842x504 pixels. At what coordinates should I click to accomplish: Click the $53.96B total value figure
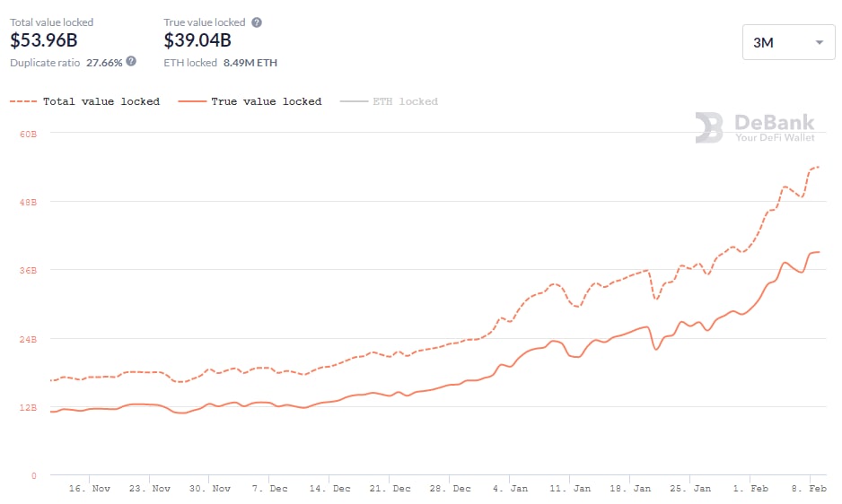click(43, 41)
